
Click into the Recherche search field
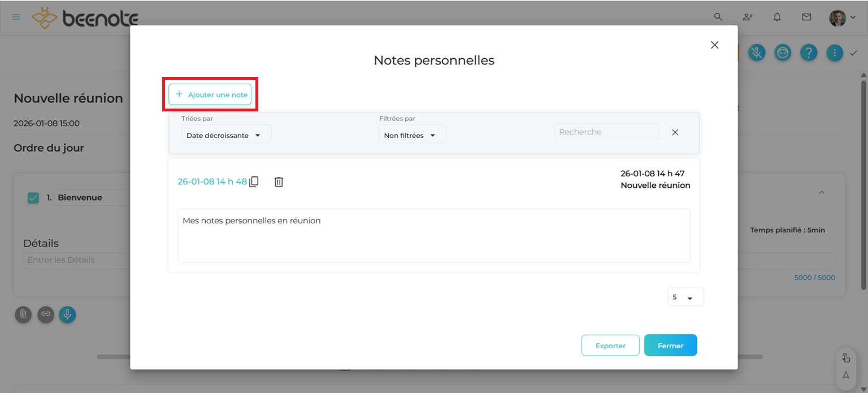pyautogui.click(x=606, y=132)
